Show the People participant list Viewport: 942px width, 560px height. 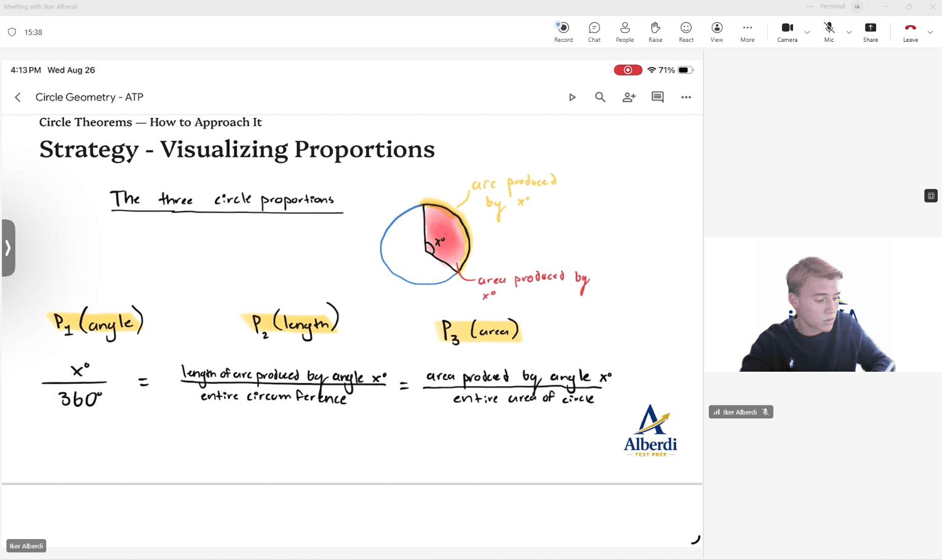coord(625,32)
